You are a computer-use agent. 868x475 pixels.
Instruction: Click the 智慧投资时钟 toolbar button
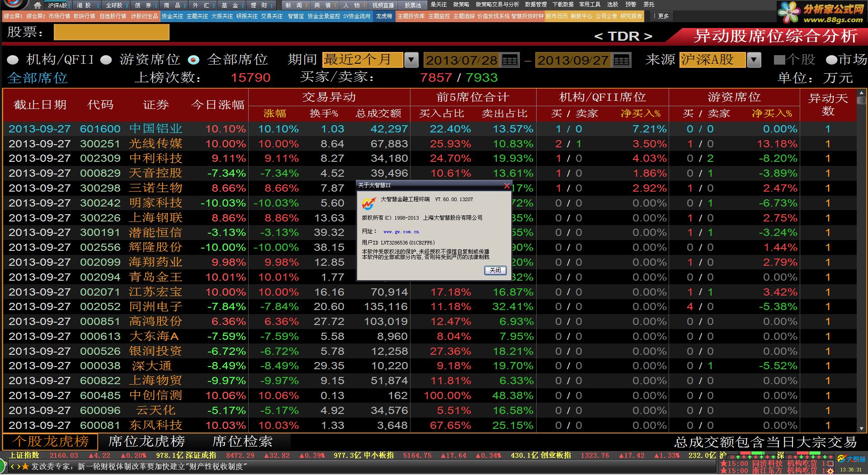tap(527, 16)
